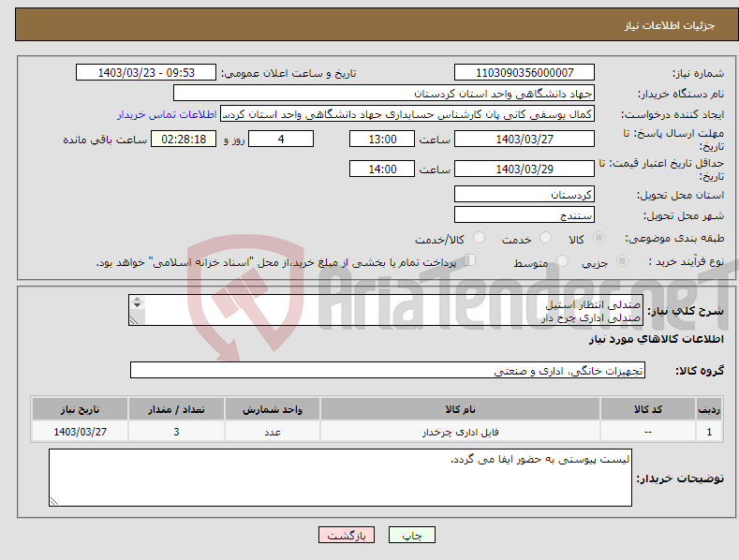
Task: Click the تاریخ نیاز column header
Action: pyautogui.click(x=81, y=409)
